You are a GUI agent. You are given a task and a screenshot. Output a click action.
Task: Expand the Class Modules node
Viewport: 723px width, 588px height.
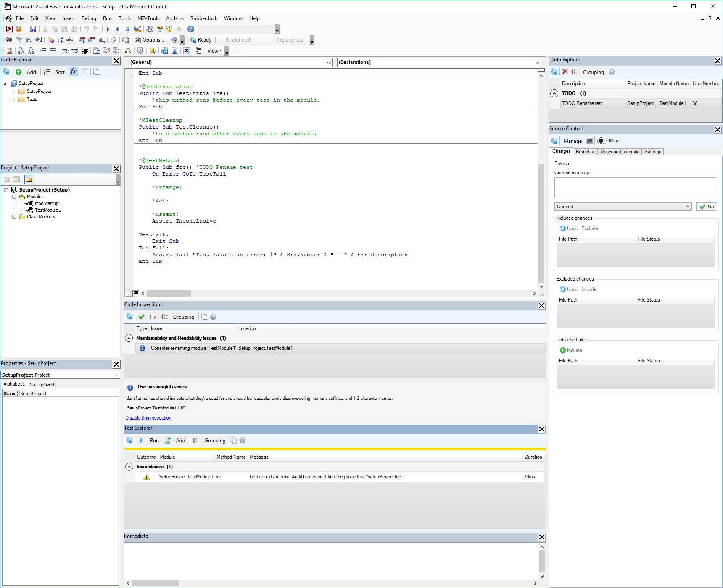pos(14,217)
